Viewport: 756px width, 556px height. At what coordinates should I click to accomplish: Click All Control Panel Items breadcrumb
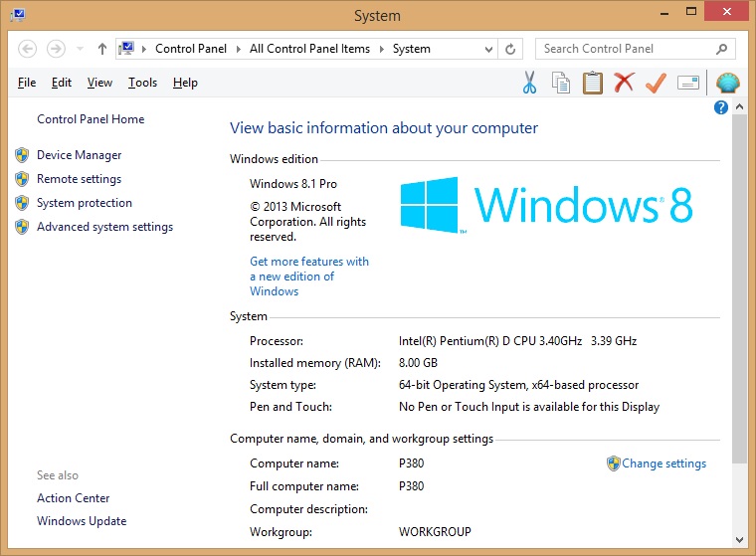coord(309,49)
